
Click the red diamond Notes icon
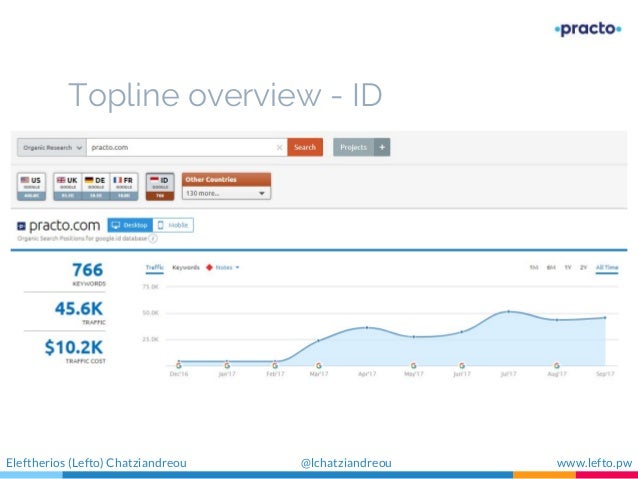click(209, 267)
